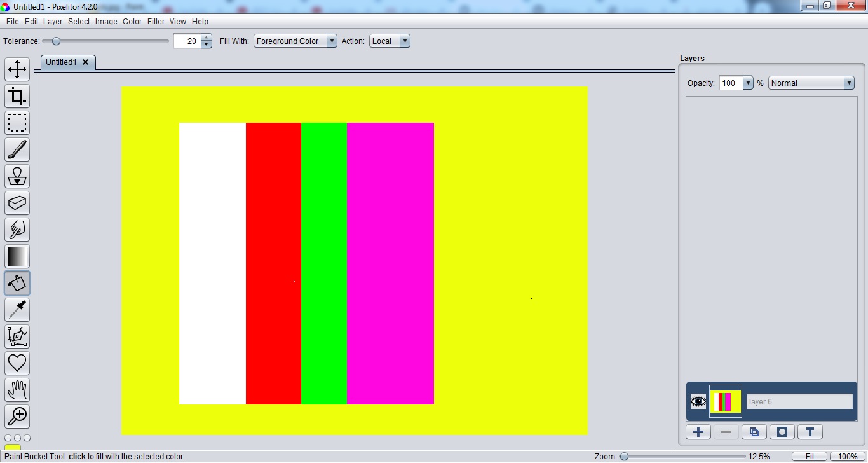The width and height of the screenshot is (868, 463).
Task: Click the Pixelitor app icon in title bar
Action: (x=6, y=6)
